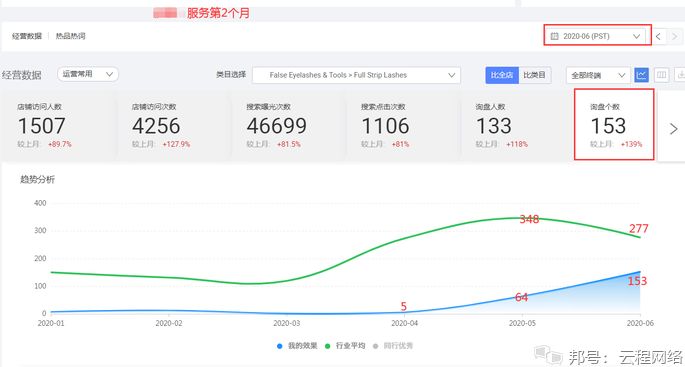Open the 2020-06 (PST) date picker
Screen dimensions: 685x367
tap(595, 36)
